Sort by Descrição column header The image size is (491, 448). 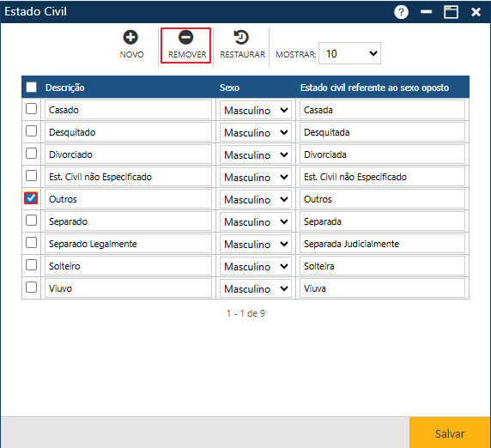pos(65,88)
